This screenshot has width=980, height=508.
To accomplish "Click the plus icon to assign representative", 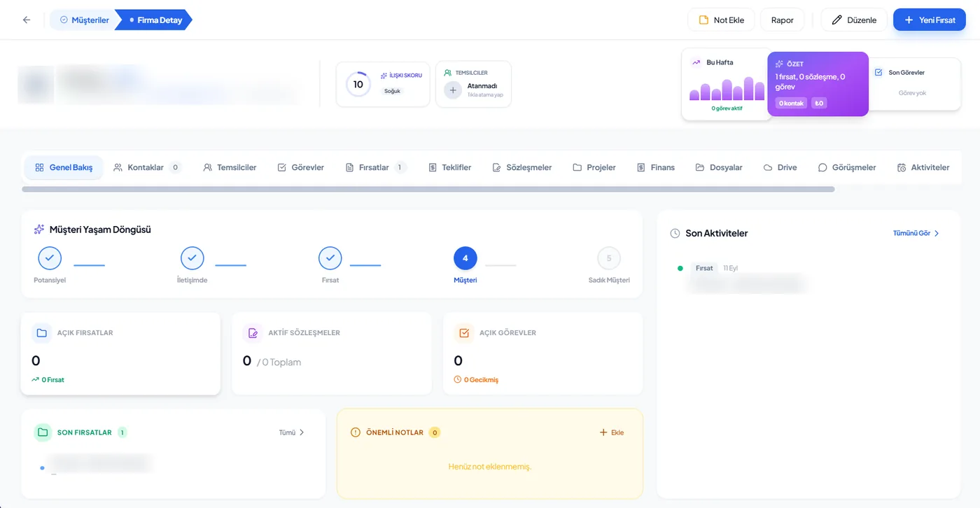I will (453, 90).
